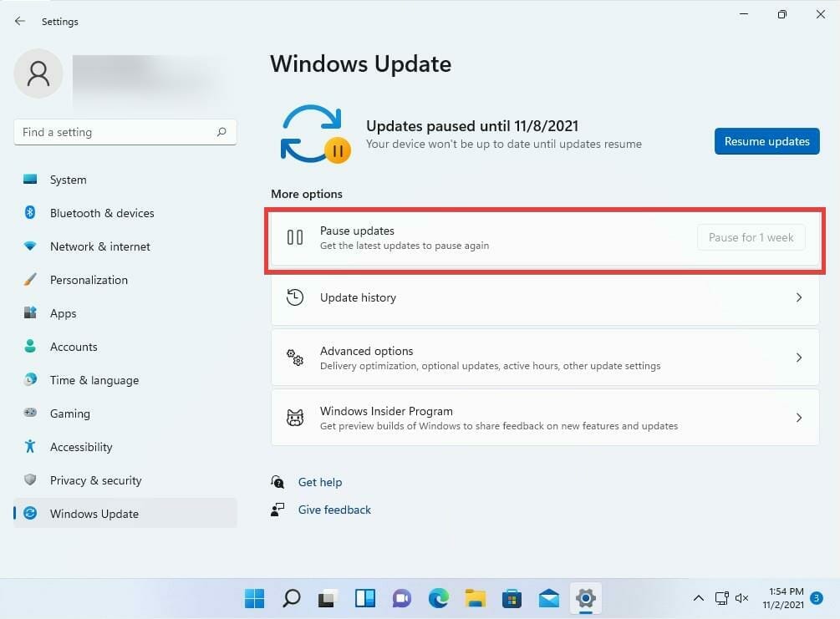Click Resume updates button
This screenshot has width=840, height=619.
(766, 141)
